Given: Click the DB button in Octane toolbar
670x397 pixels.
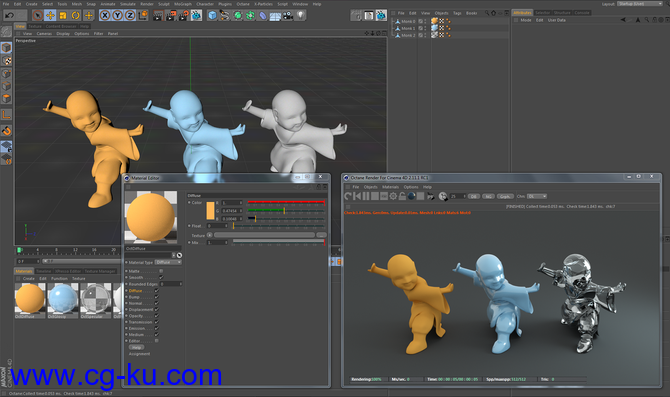Looking at the screenshot, I should [x=473, y=196].
